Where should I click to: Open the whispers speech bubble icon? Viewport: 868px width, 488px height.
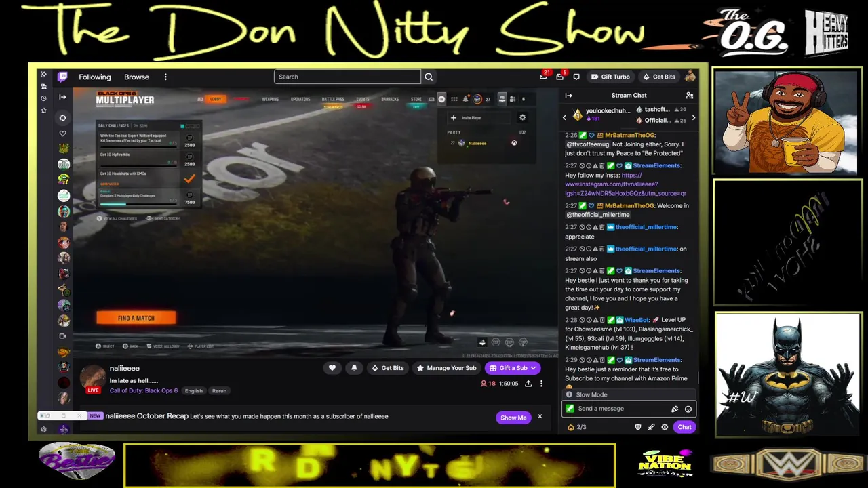576,77
